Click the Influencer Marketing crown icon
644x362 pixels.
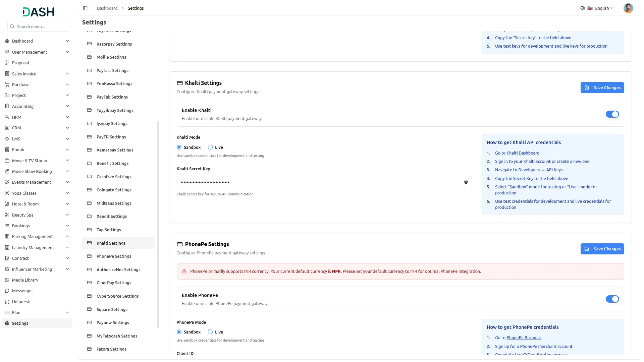coord(7,269)
